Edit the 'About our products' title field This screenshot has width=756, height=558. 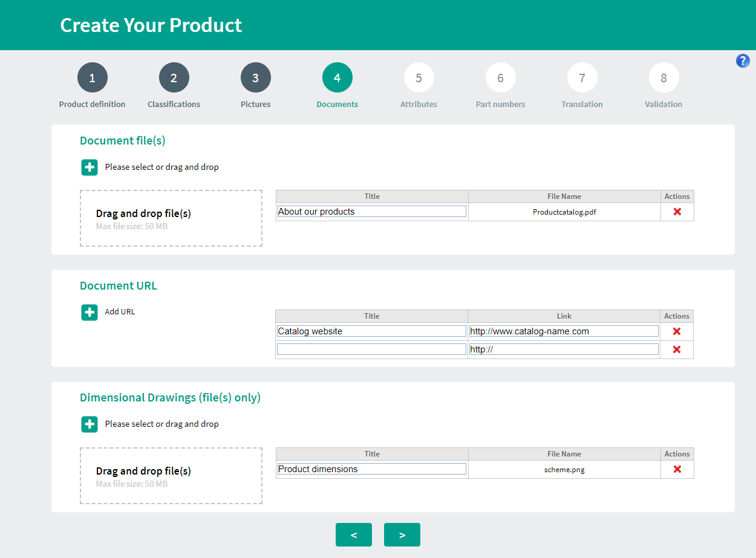click(371, 212)
